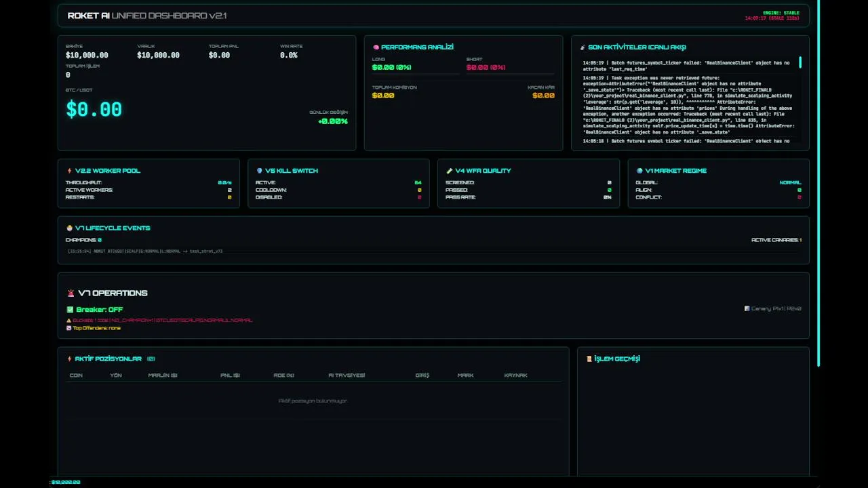
Task: Click the icon beside Son Aktiviteler
Action: (583, 47)
